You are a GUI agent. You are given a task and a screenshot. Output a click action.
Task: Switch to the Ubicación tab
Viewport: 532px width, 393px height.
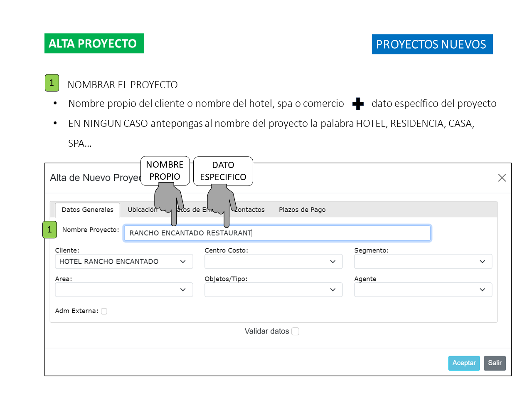coord(143,210)
